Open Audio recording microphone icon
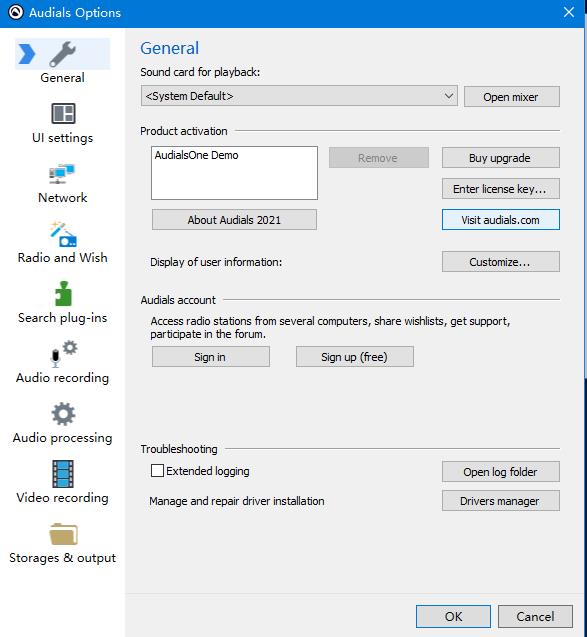 [x=63, y=353]
